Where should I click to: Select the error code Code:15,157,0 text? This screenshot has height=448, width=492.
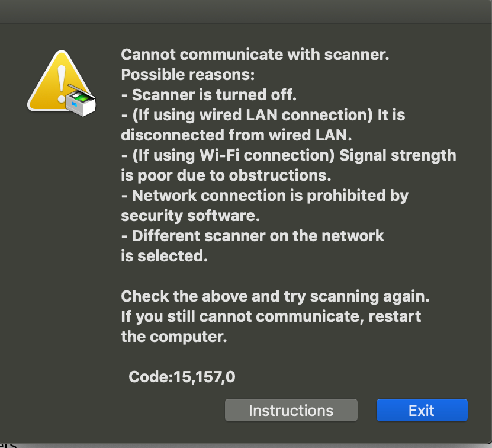click(x=182, y=376)
